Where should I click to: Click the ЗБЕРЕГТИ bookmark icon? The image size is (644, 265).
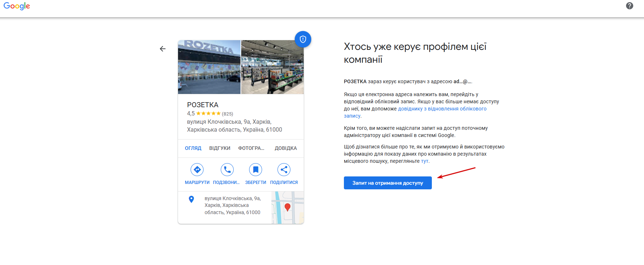pyautogui.click(x=256, y=170)
